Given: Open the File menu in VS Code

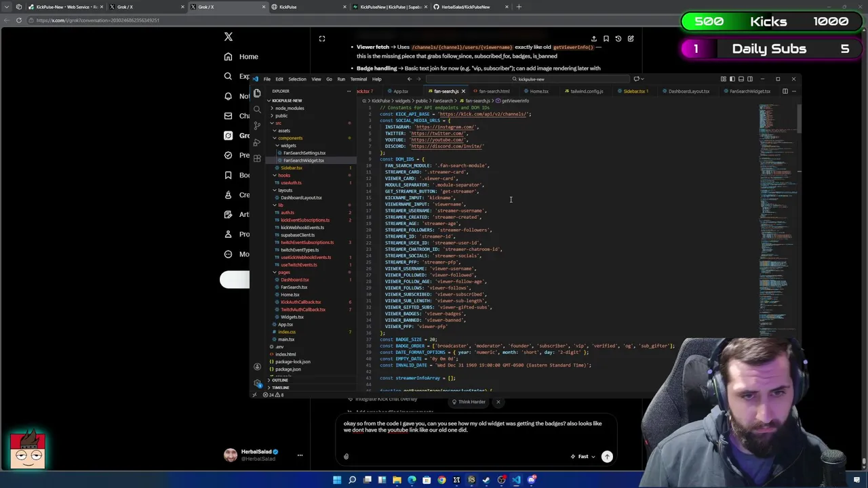Looking at the screenshot, I should coord(267,79).
